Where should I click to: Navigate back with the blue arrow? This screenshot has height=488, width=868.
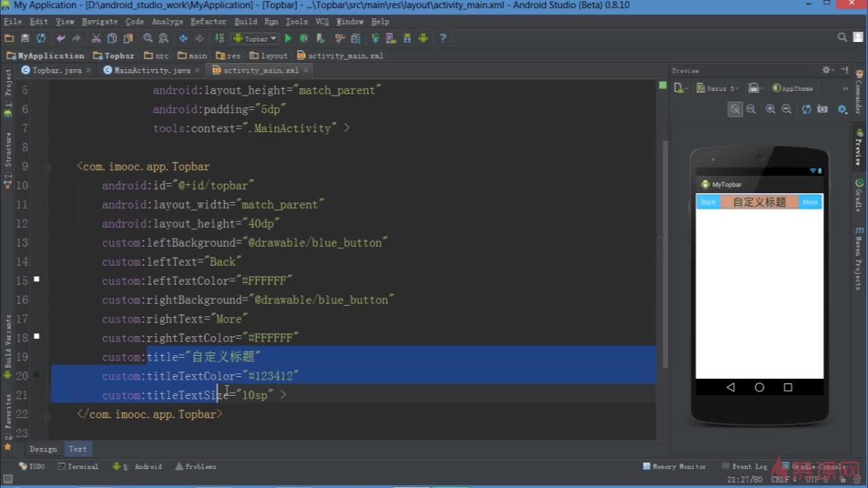183,39
